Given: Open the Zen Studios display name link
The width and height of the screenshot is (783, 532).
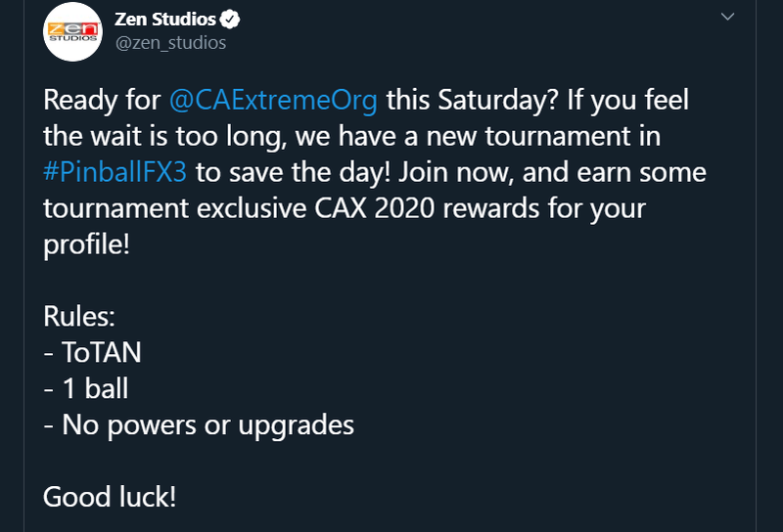Looking at the screenshot, I should point(164,20).
